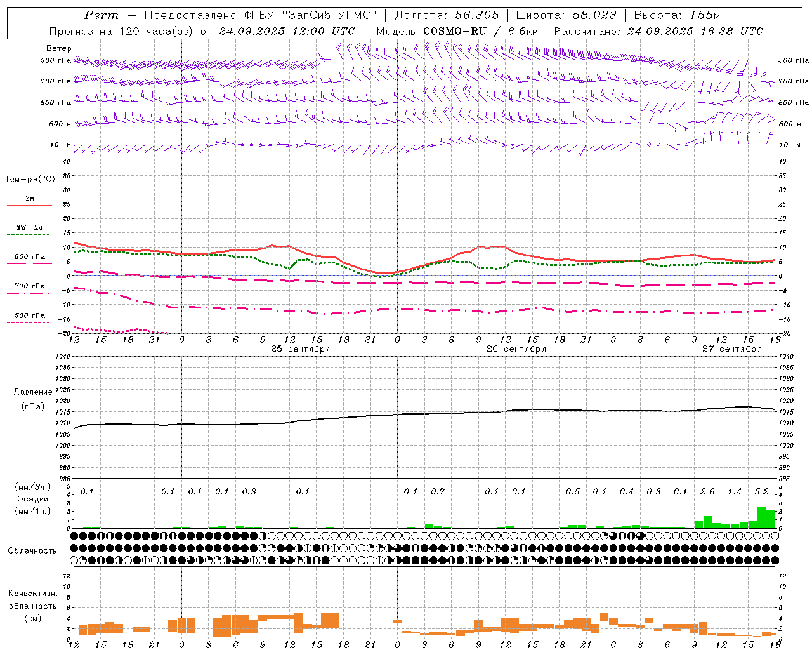
Task: Click the "Ветер" wind panel label
Action: click(59, 48)
